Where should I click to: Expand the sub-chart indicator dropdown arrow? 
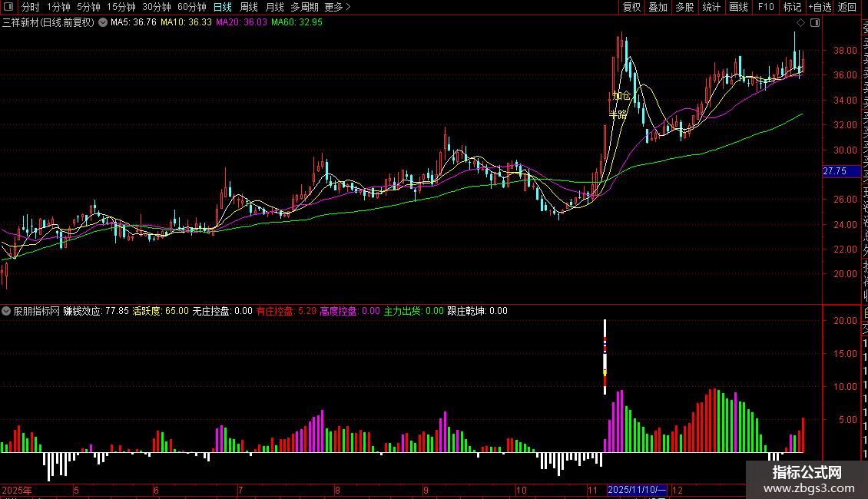pos(6,311)
